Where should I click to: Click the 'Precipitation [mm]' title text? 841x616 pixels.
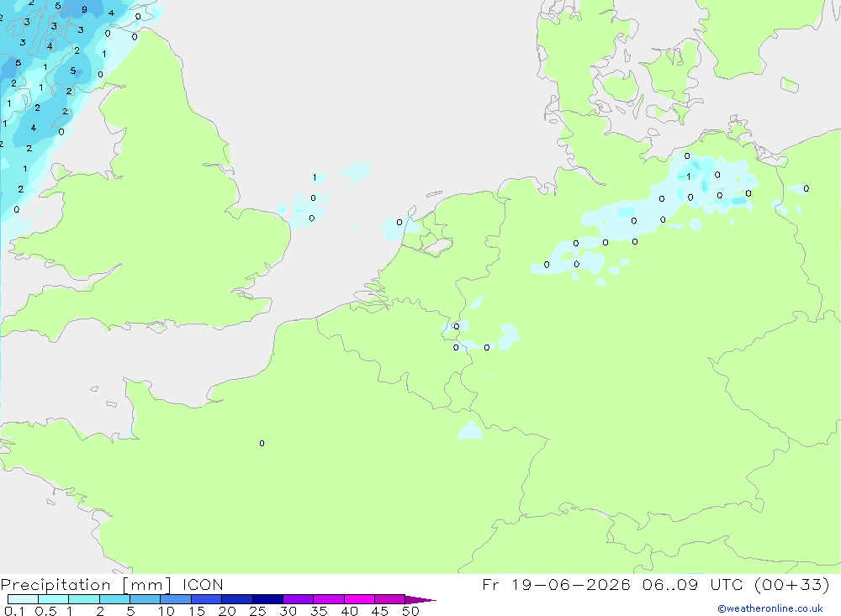point(86,585)
